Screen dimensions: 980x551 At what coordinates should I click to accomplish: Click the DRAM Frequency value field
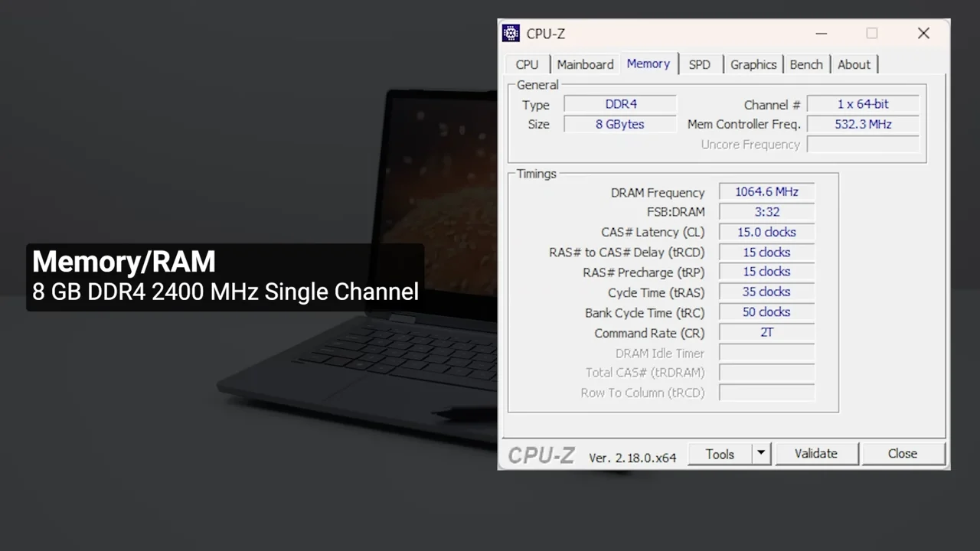[x=766, y=192]
